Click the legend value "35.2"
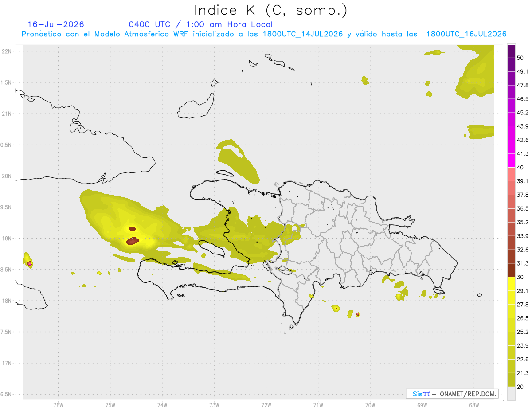The image size is (532, 411). [523, 222]
